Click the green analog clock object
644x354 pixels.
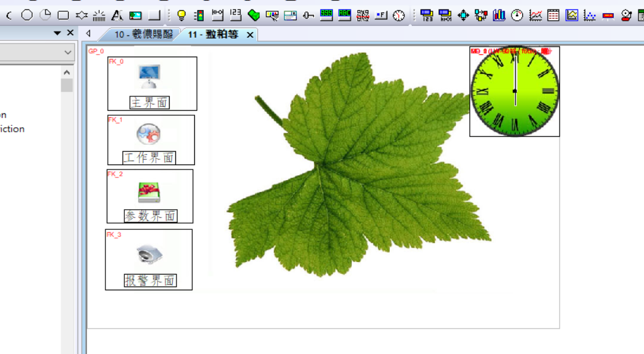pyautogui.click(x=515, y=91)
